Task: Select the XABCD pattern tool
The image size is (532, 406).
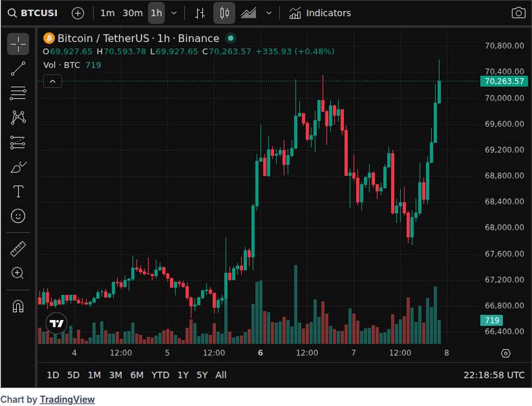Action: pyautogui.click(x=18, y=117)
